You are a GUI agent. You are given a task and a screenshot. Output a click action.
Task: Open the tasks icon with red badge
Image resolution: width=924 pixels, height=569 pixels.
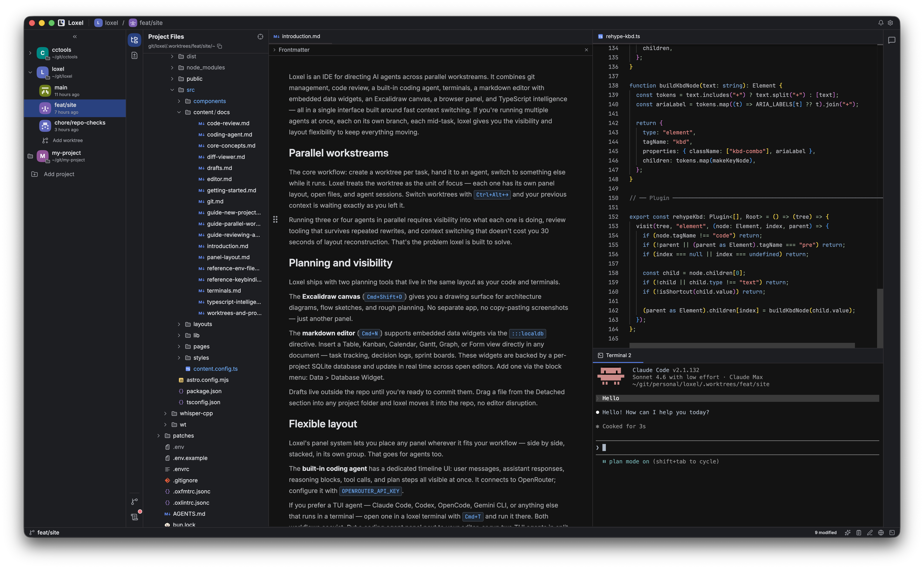134,517
